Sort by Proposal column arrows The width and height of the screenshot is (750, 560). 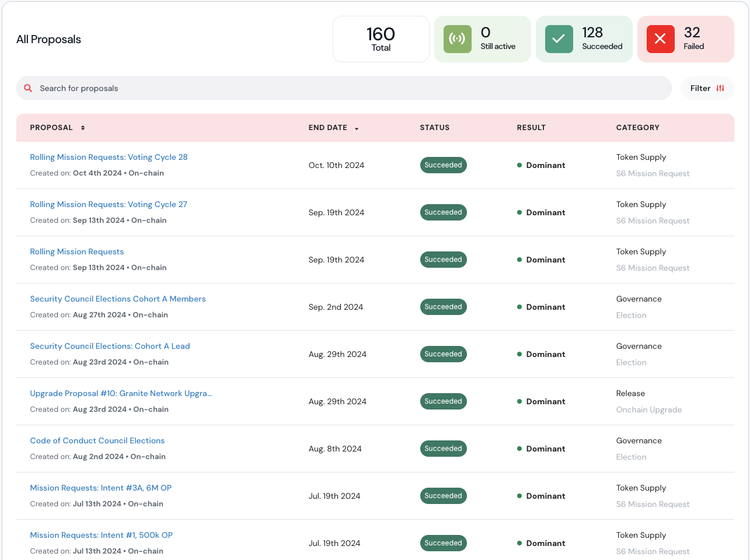[83, 128]
